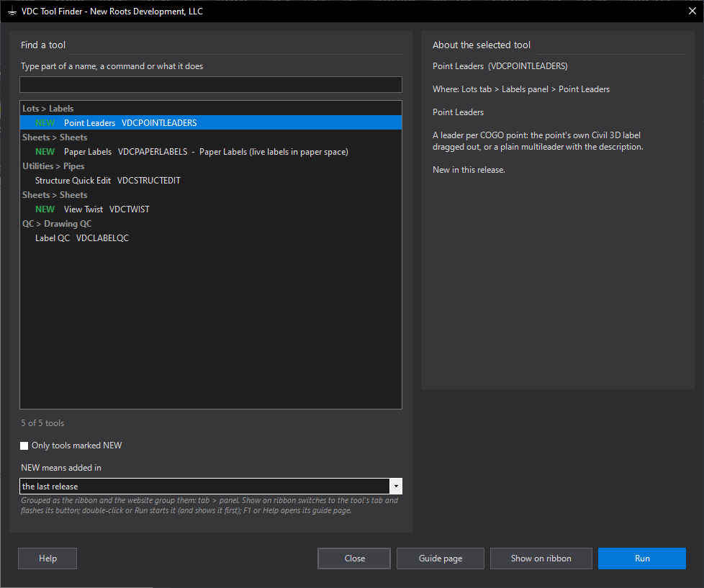Screen dimensions: 704x588
Task: Click the Sheets > Sheets header above Paper Labels
Action: pos(55,137)
